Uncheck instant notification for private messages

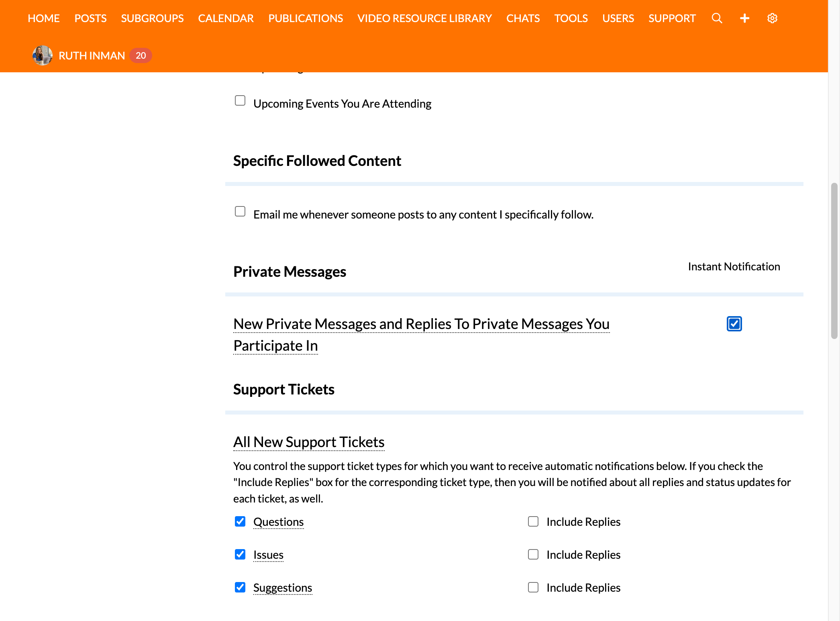734,324
